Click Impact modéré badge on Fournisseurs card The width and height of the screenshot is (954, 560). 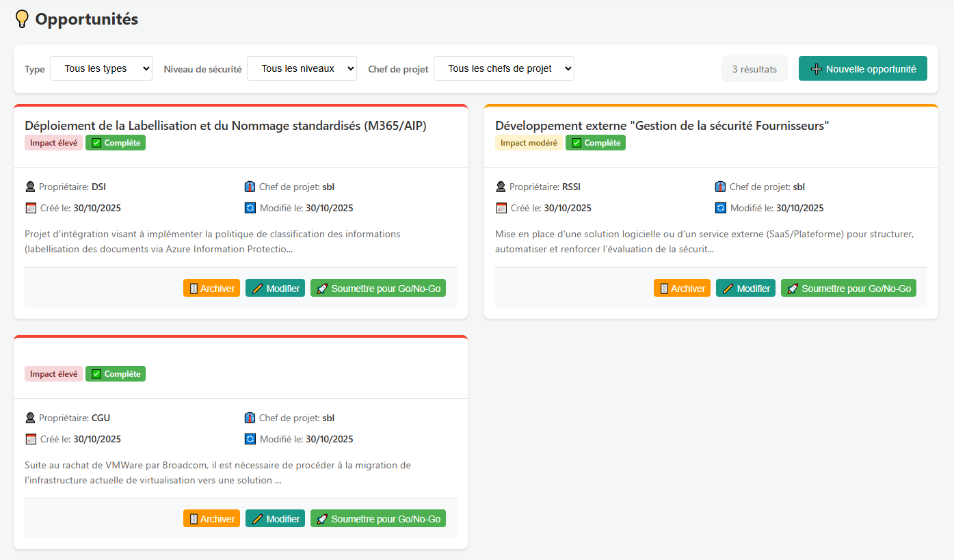529,142
